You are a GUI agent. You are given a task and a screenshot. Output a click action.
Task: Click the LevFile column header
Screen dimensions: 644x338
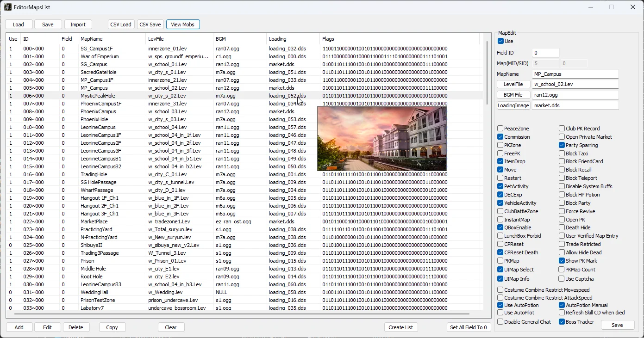click(179, 39)
